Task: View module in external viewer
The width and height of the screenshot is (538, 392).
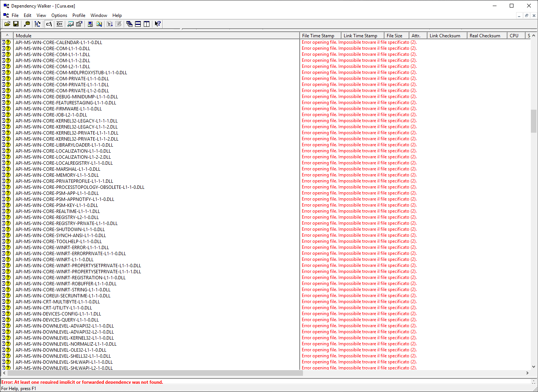Action: pyautogui.click(x=70, y=24)
